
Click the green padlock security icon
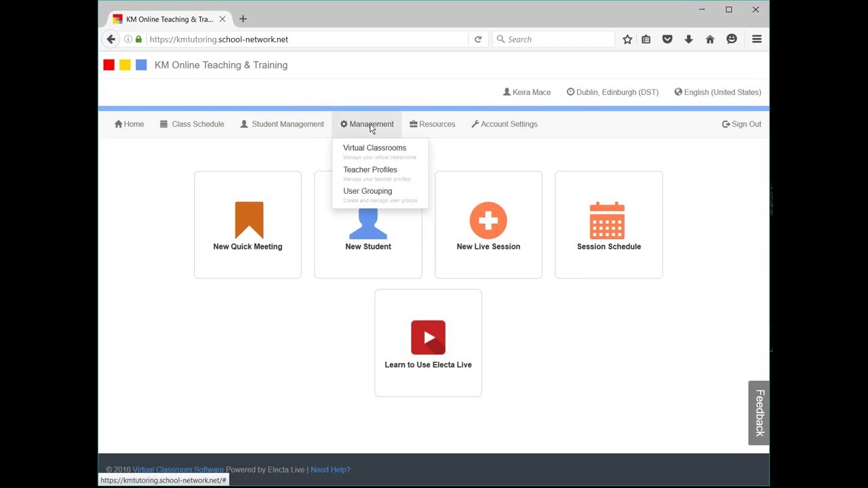click(x=138, y=39)
